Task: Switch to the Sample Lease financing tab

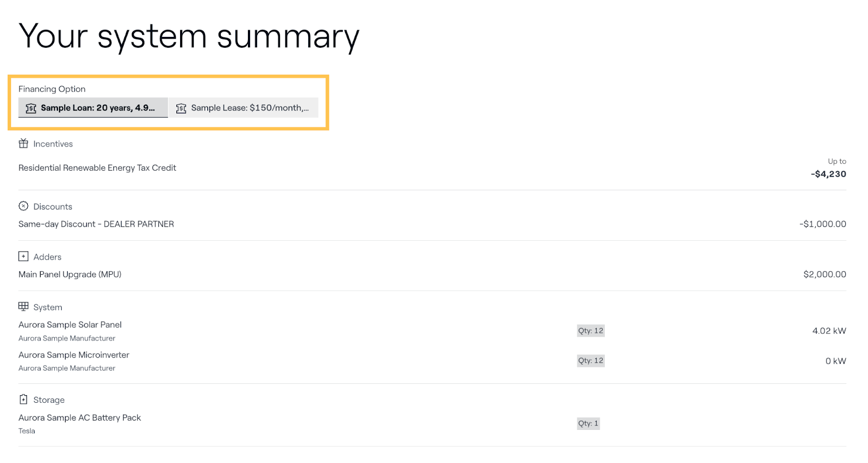Action: click(x=243, y=108)
